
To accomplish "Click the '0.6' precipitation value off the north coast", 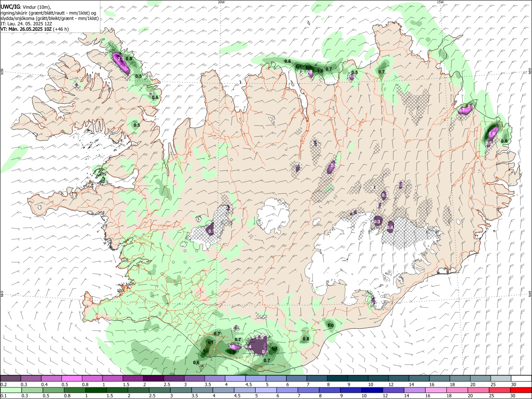I will (x=288, y=62).
